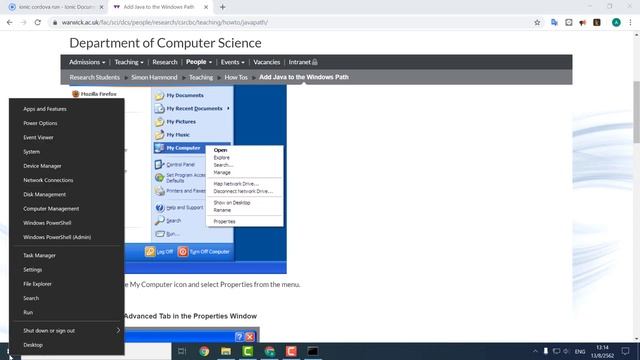Go to Research Students breadcrumb

[x=94, y=77]
